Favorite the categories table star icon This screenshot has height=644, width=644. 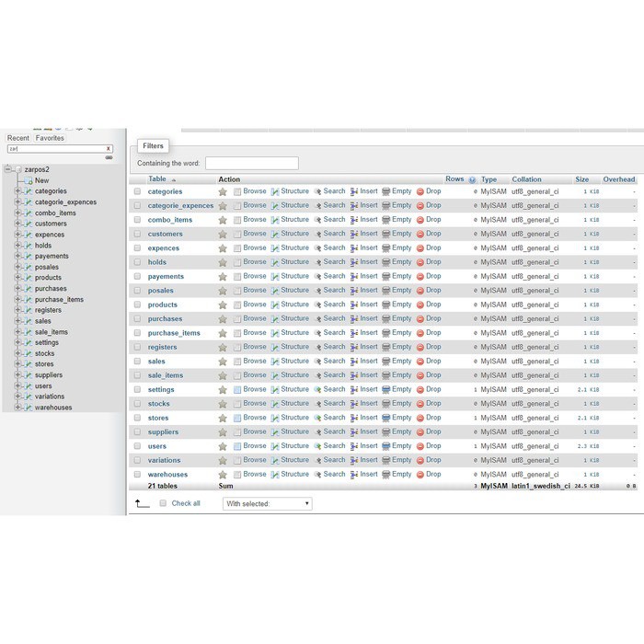[223, 191]
